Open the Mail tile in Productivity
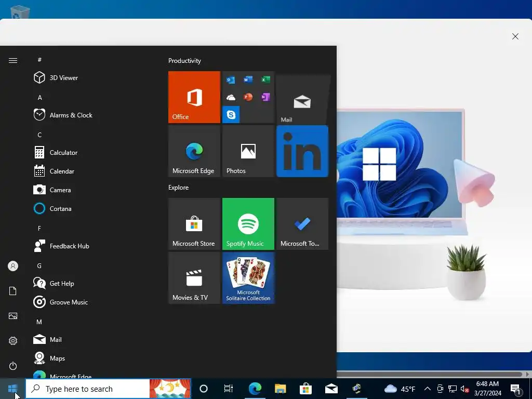This screenshot has width=532, height=399. click(x=302, y=99)
